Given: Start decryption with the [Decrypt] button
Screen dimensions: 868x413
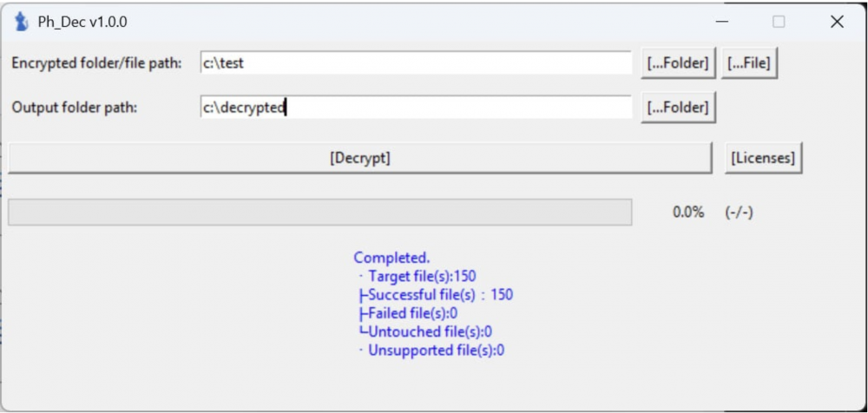Looking at the screenshot, I should 360,158.
